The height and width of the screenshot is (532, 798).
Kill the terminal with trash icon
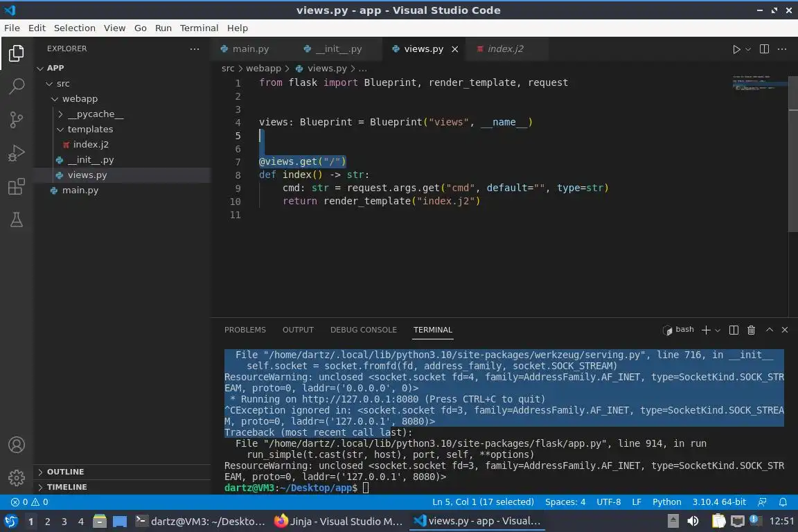tap(751, 330)
